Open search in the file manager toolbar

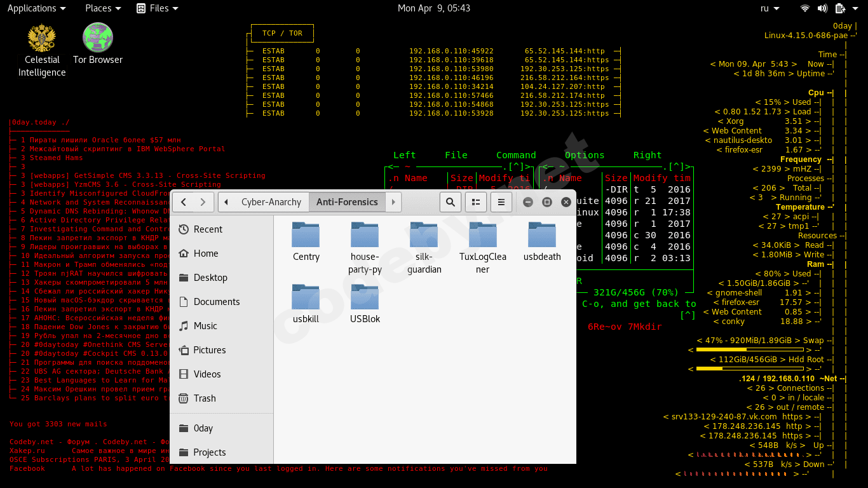point(451,201)
